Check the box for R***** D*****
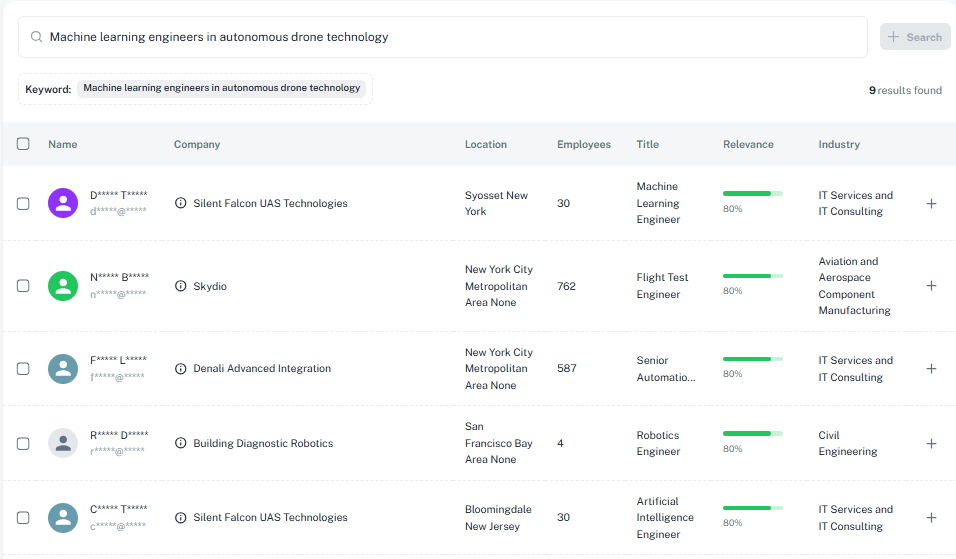 tap(23, 444)
